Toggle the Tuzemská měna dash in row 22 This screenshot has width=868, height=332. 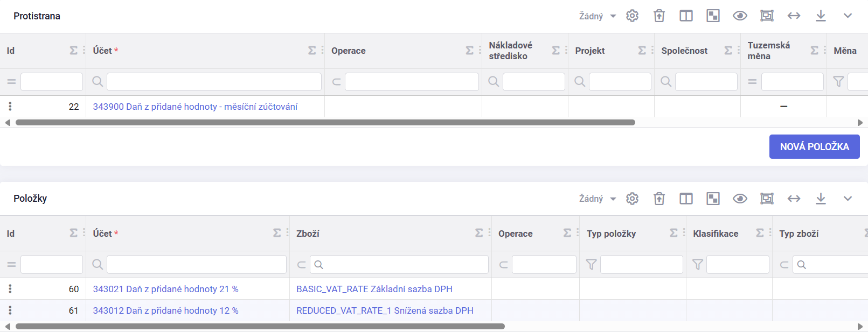pyautogui.click(x=784, y=107)
